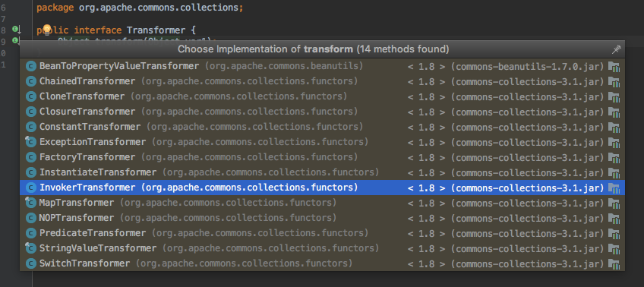The image size is (644, 287).
Task: Click class icon of BeanToPropertyValueTransformer
Action: [31, 66]
